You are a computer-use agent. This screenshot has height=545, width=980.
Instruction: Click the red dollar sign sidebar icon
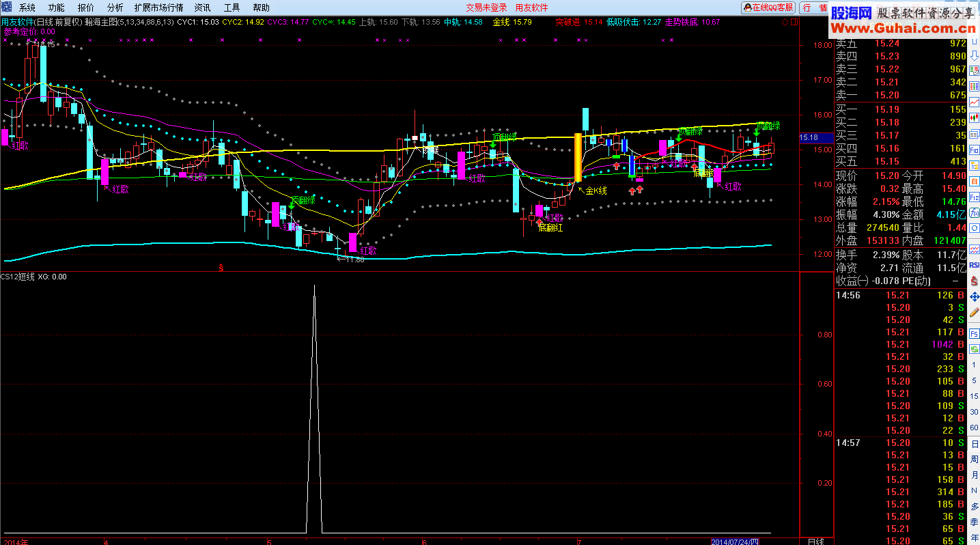pos(975,281)
